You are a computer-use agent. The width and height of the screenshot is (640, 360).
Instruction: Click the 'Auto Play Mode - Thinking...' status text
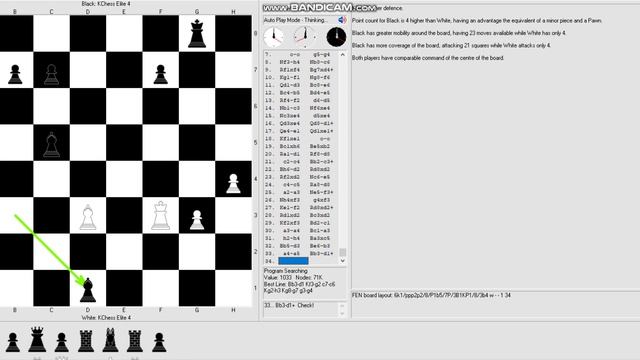296,20
